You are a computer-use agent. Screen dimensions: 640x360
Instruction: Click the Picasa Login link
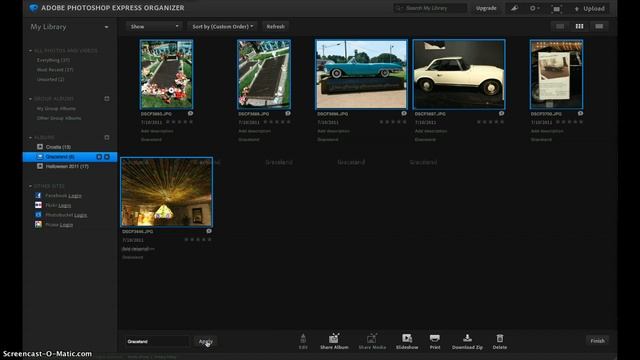66,225
